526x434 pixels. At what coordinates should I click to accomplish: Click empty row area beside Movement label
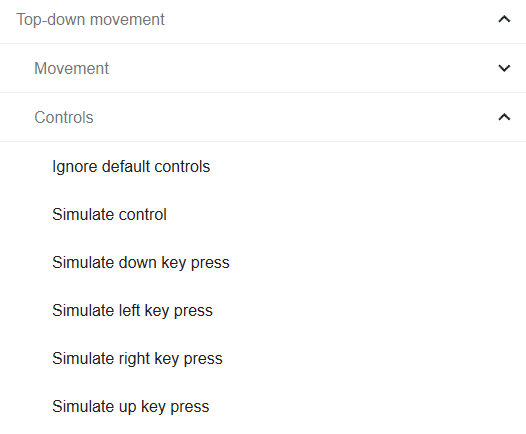tap(302, 68)
